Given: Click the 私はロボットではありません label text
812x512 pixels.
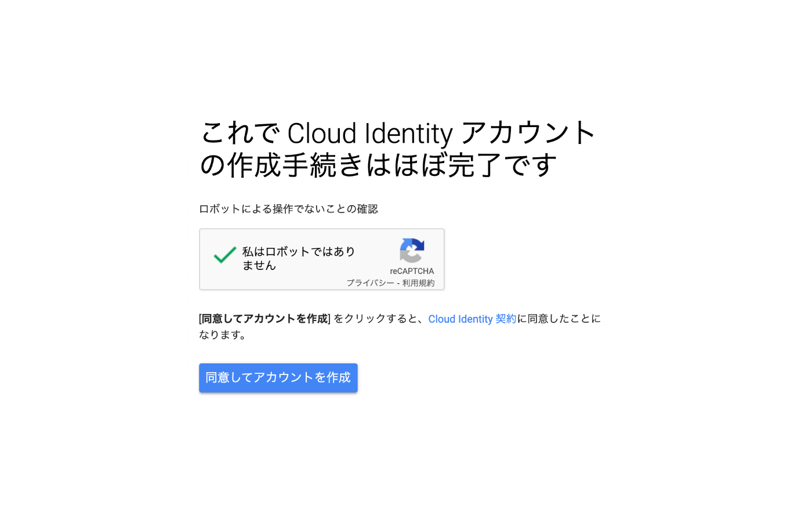Looking at the screenshot, I should click(x=299, y=258).
